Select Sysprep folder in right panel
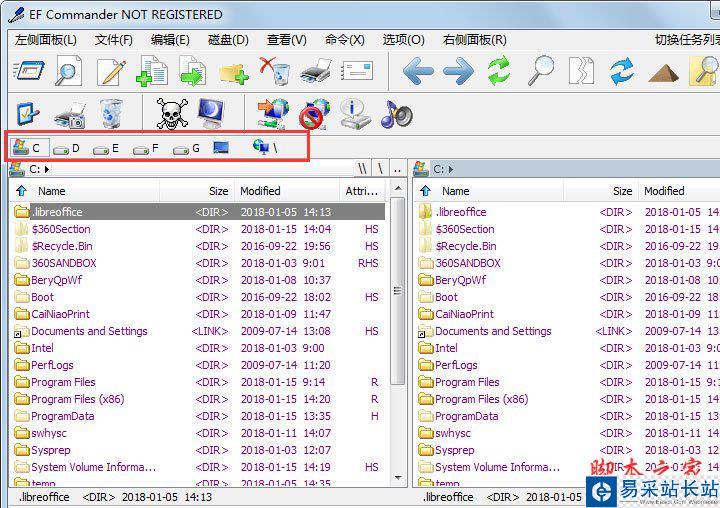The height and width of the screenshot is (508, 720). coord(568,450)
